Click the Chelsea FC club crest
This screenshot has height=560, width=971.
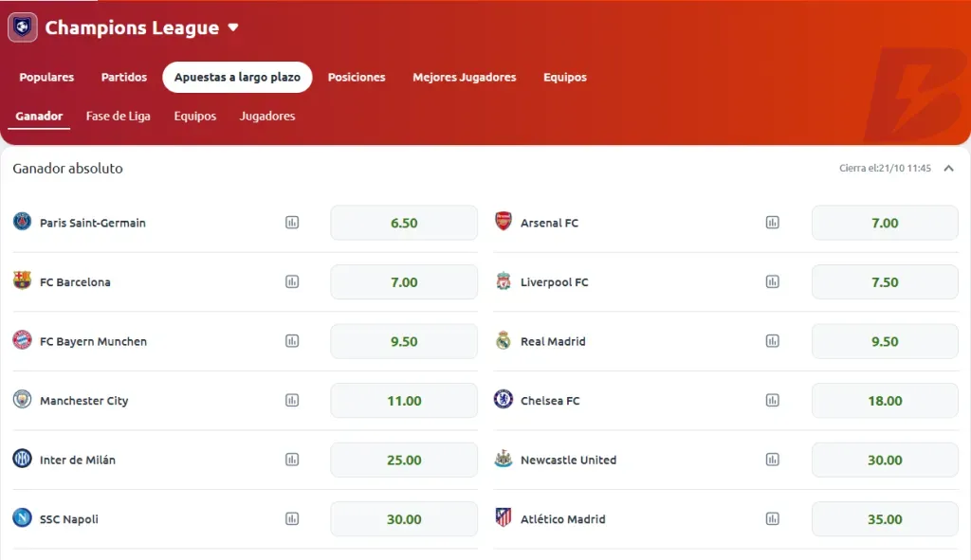tap(504, 400)
